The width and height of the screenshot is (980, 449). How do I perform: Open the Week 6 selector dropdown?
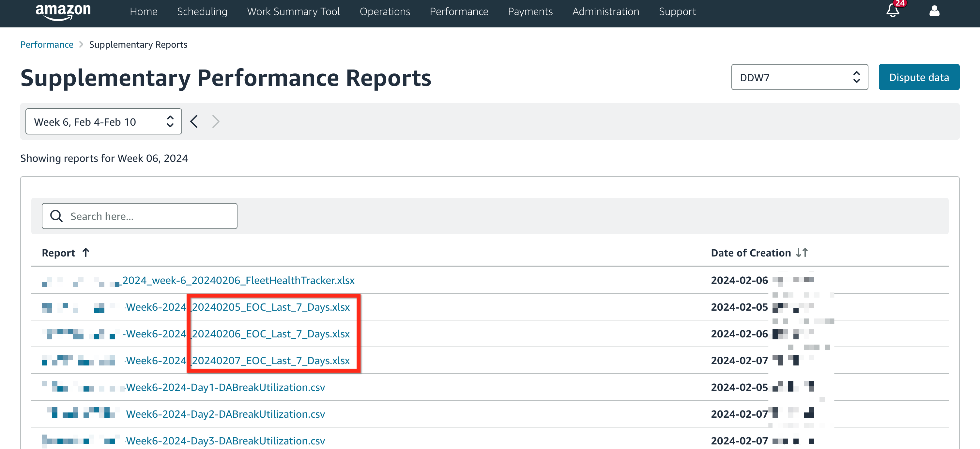pyautogui.click(x=103, y=121)
